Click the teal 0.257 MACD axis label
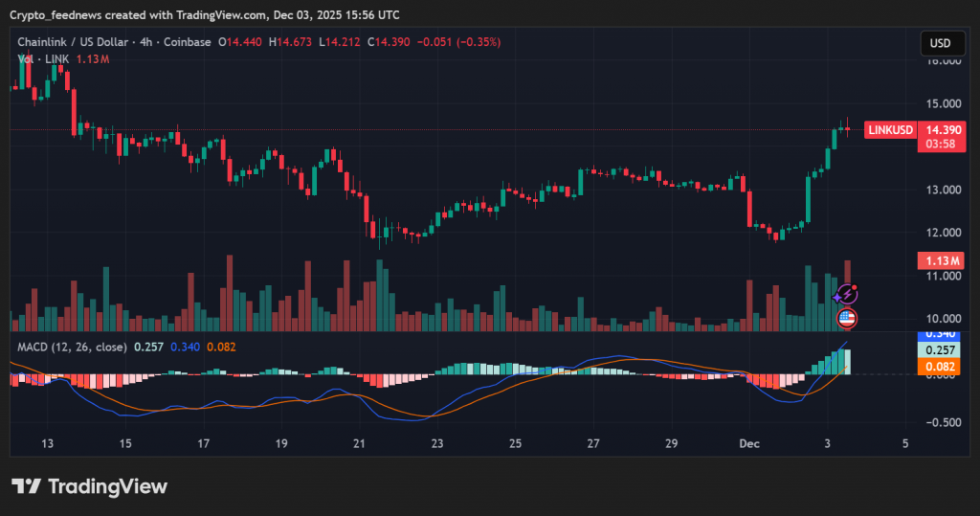The image size is (980, 516). tap(940, 350)
